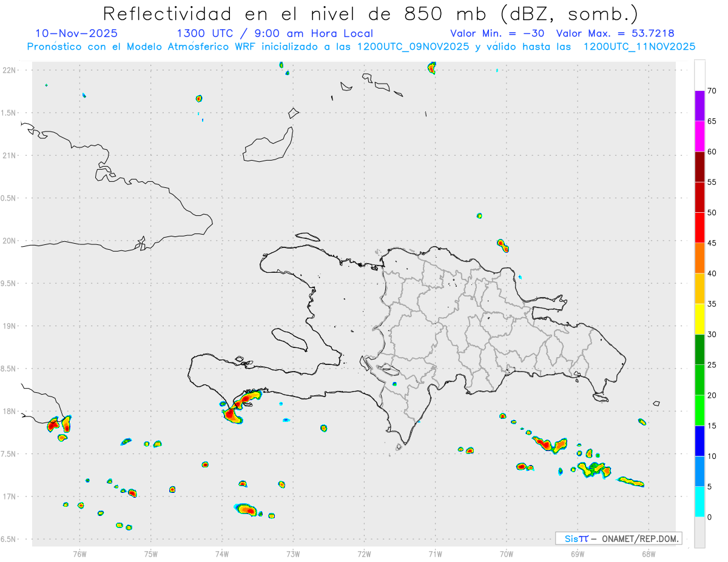The height and width of the screenshot is (562, 728).
Task: Select the medium green 20–25 dBZ colorbar segment
Action: pos(699,380)
